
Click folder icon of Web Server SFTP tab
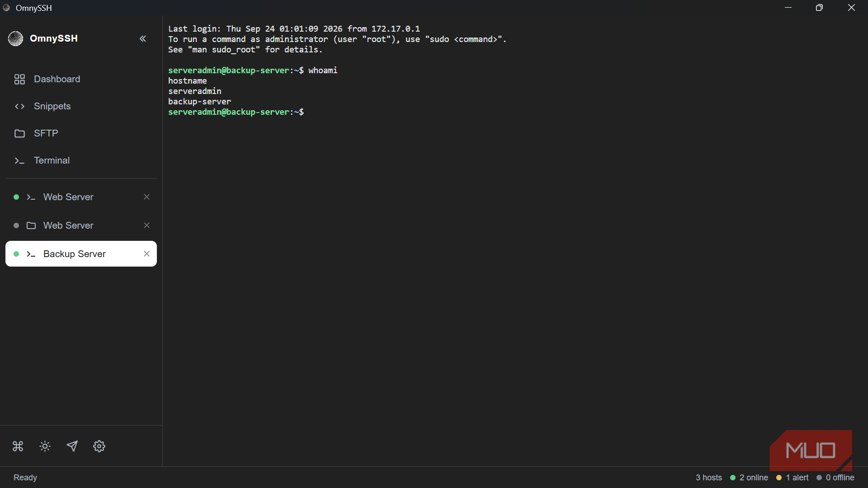pyautogui.click(x=31, y=225)
